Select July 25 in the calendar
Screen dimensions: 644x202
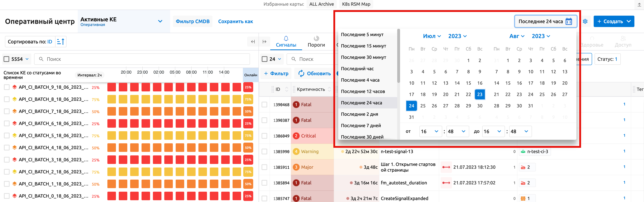pyautogui.click(x=423, y=106)
